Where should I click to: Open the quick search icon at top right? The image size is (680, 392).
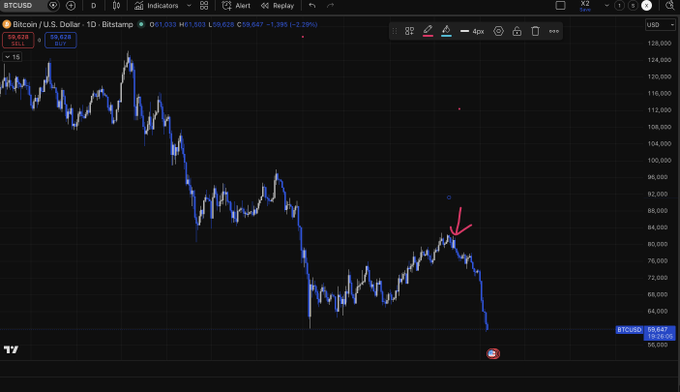pos(670,6)
